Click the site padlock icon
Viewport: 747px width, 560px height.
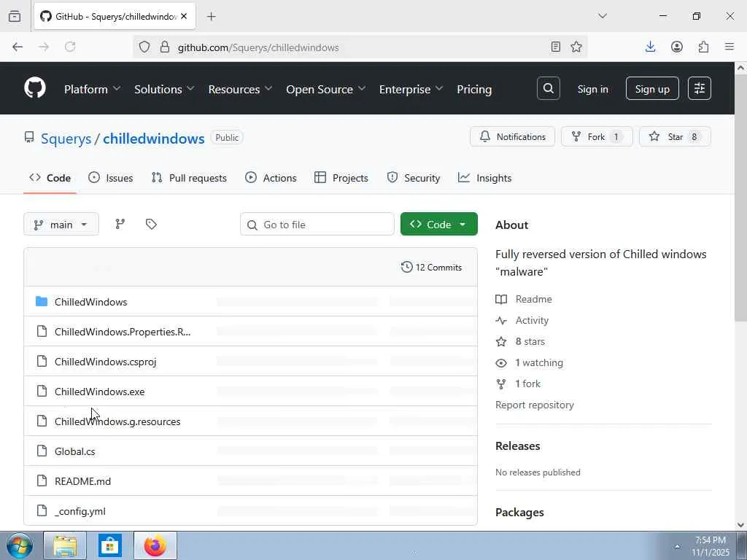(x=165, y=47)
